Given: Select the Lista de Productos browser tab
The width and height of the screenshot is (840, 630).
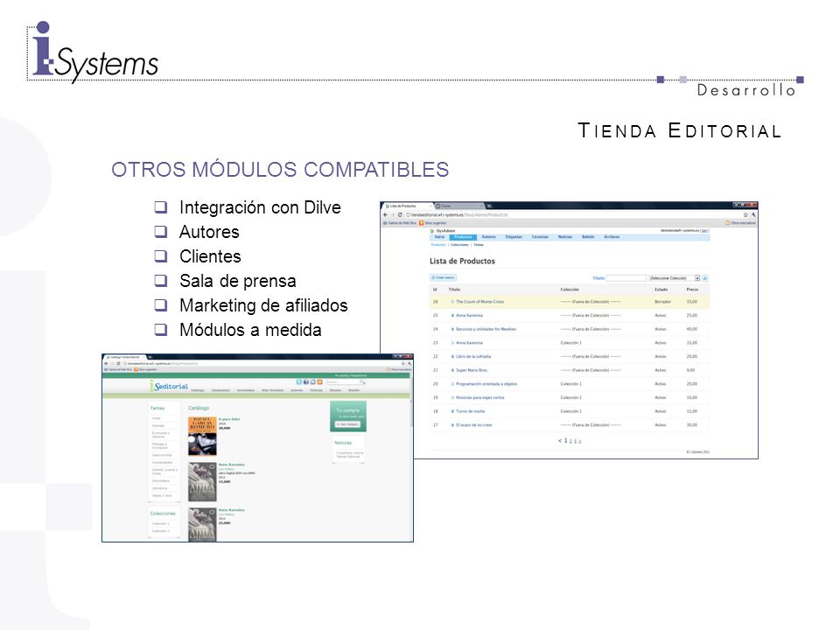Looking at the screenshot, I should [406, 206].
